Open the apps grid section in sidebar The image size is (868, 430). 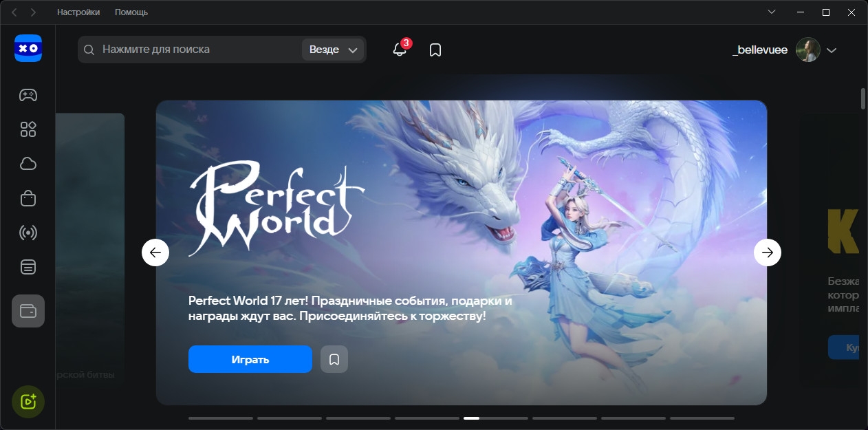pos(28,129)
